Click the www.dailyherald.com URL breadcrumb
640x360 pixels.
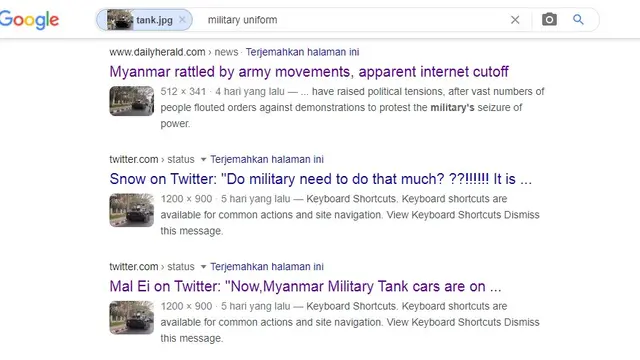(157, 52)
